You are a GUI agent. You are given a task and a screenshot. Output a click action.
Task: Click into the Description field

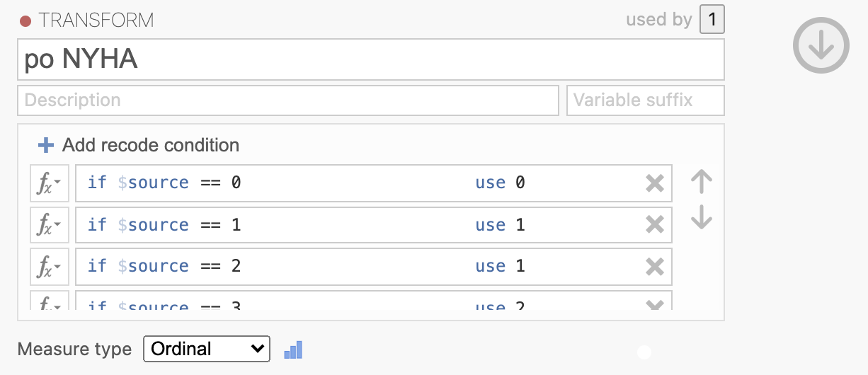[288, 100]
